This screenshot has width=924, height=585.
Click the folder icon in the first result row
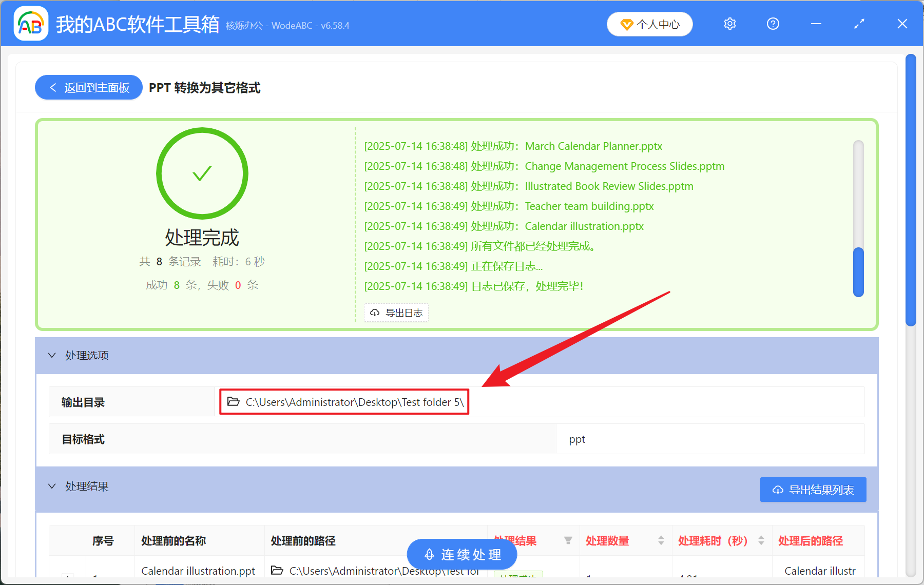point(277,571)
